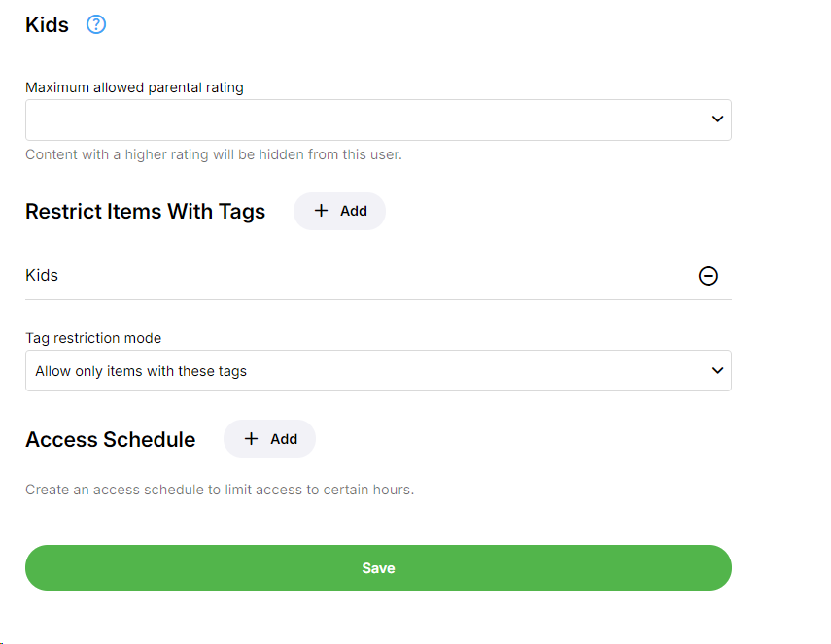Click plus icon in Restrict Tags Add button
This screenshot has height=644, width=831.
pyautogui.click(x=322, y=211)
